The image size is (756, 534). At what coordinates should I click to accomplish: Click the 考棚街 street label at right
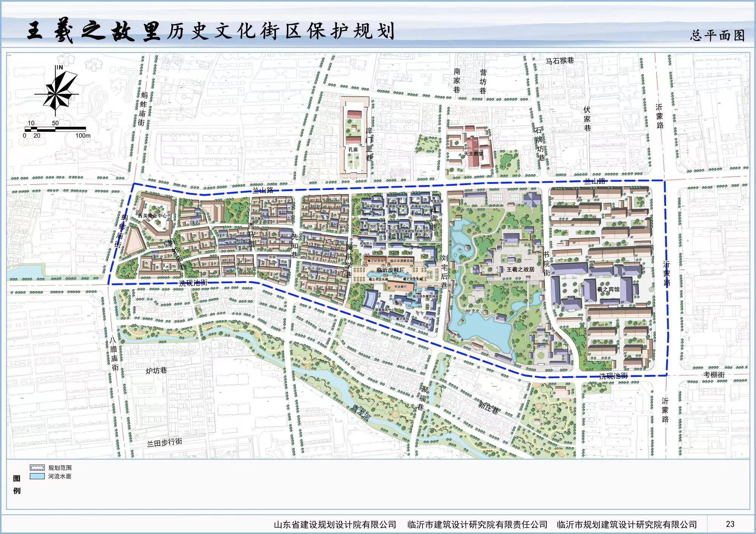pos(714,375)
